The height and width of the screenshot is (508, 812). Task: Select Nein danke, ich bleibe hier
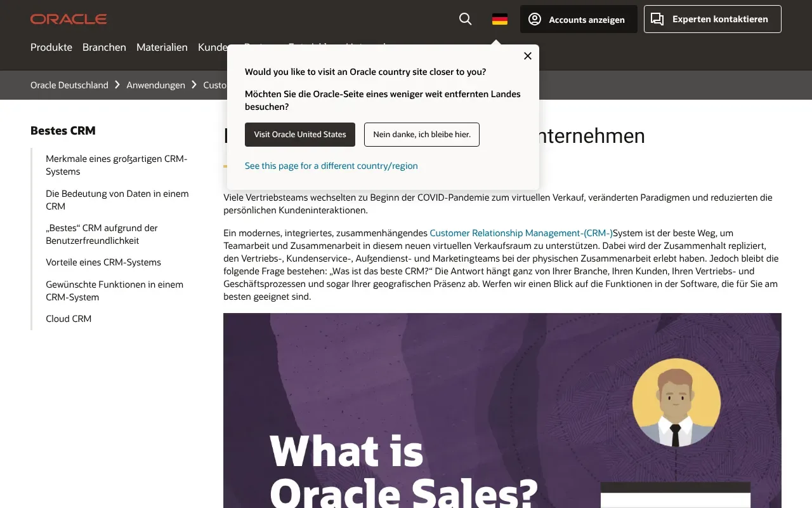[x=421, y=135]
